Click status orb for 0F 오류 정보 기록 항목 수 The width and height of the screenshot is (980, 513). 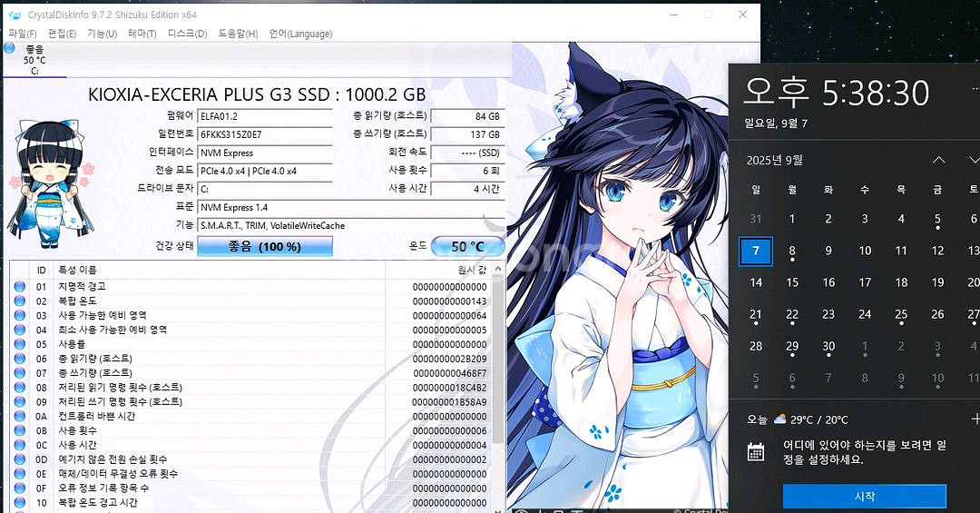19,488
